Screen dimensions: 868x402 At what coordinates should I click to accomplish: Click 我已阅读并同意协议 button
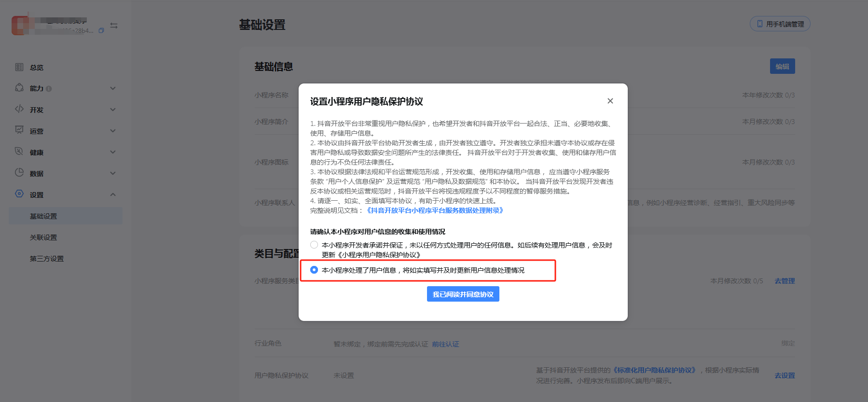point(463,294)
